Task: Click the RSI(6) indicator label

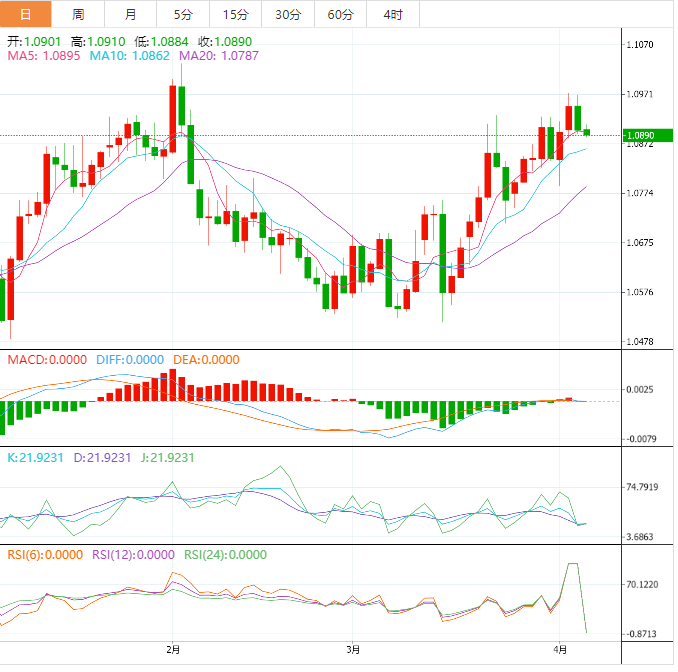Action: coord(45,554)
